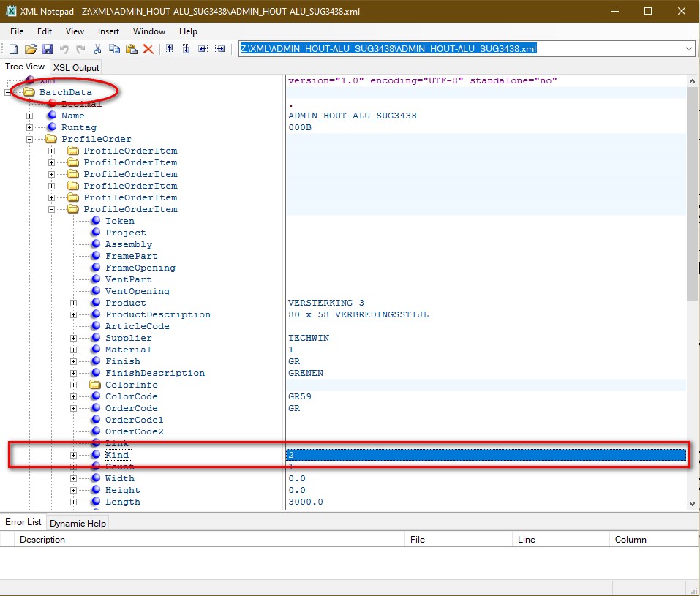Image resolution: width=700 pixels, height=596 pixels.
Task: Paste from the clipboard
Action: tap(131, 49)
